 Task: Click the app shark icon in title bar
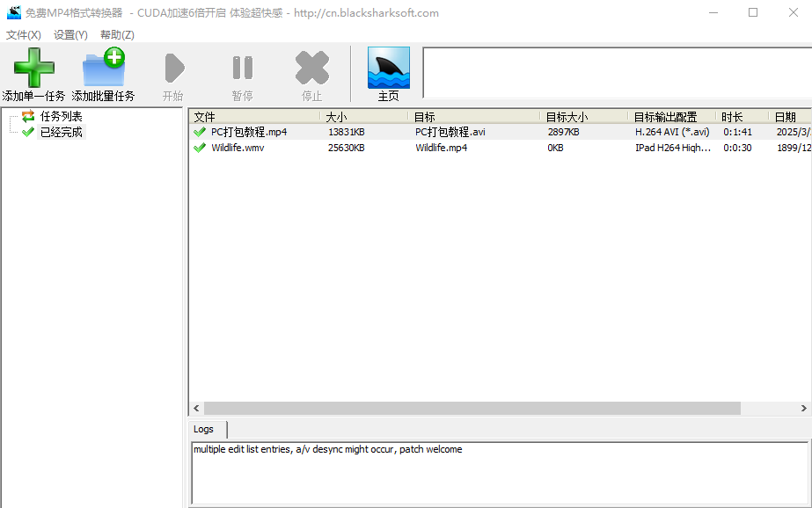[x=14, y=12]
